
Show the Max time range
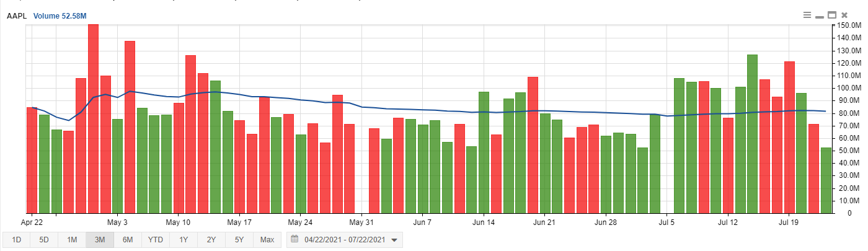point(267,240)
